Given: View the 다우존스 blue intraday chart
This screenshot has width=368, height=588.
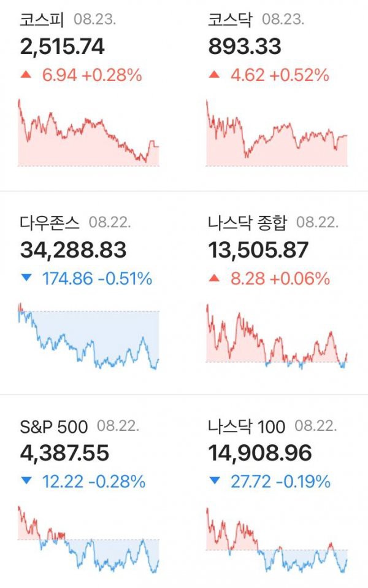Looking at the screenshot, I should [89, 336].
